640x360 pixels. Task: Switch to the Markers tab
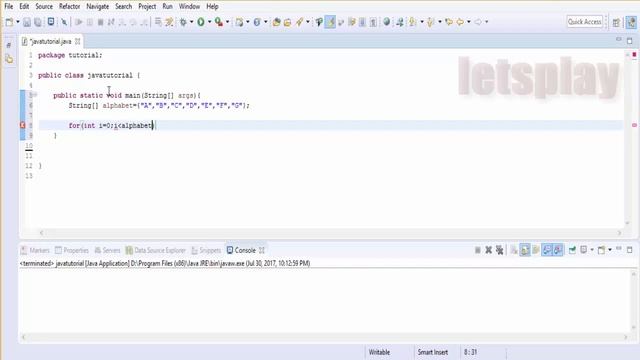pos(36,250)
